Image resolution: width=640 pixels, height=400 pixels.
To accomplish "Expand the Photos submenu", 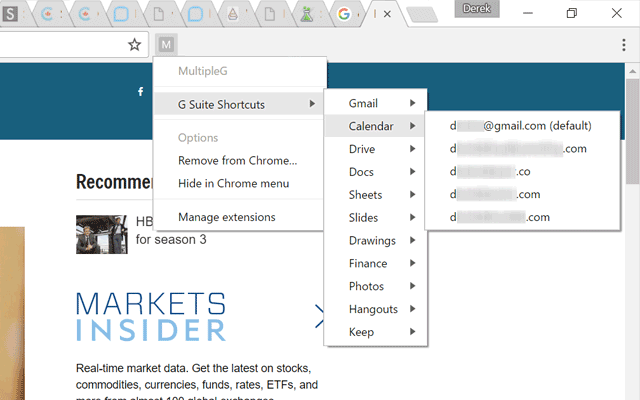I will click(376, 286).
